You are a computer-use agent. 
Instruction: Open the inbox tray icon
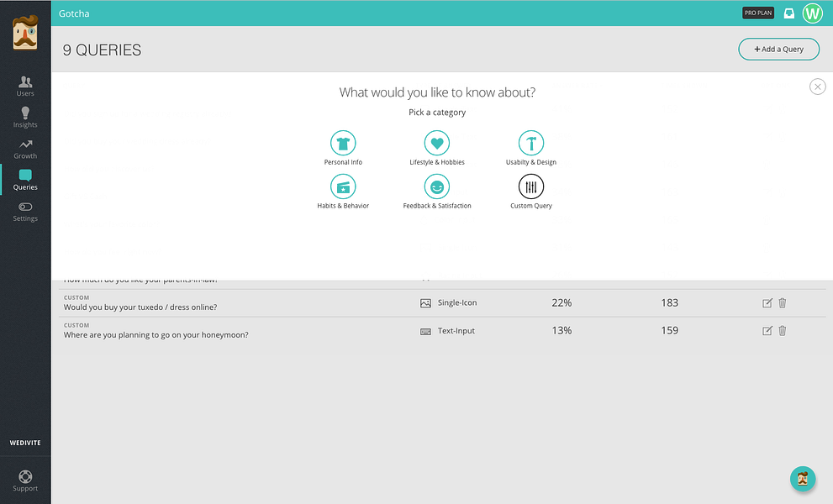[789, 13]
